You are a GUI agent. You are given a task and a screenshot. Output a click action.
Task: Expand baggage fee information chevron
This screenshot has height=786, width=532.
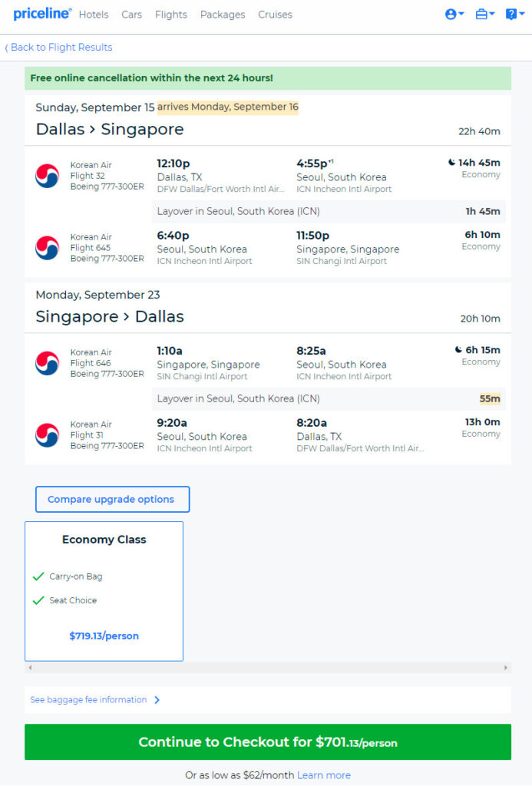(157, 700)
